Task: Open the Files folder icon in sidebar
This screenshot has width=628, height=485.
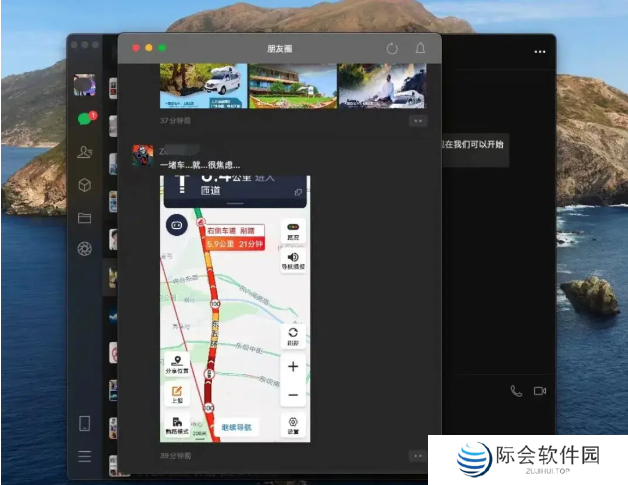Action: tap(85, 217)
